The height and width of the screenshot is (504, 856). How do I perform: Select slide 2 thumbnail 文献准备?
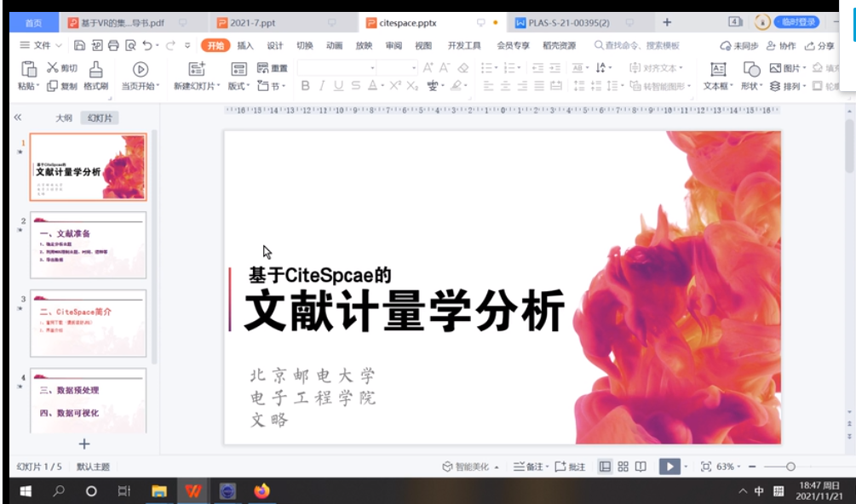[x=89, y=245]
